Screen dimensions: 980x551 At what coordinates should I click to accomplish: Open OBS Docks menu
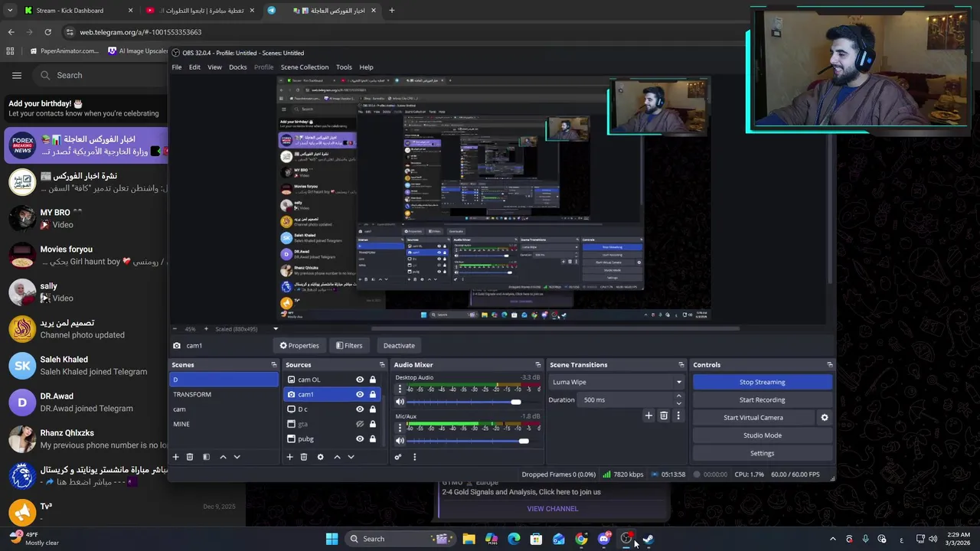[238, 67]
